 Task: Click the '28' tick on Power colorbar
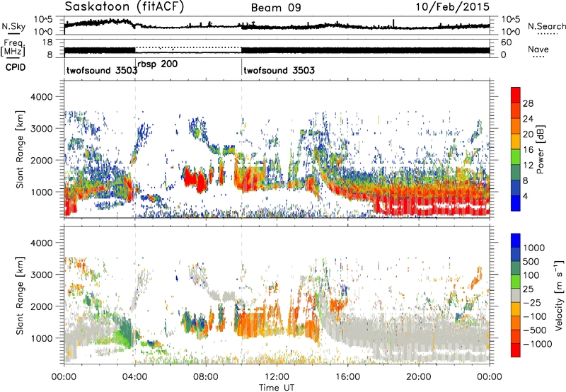[x=528, y=103]
